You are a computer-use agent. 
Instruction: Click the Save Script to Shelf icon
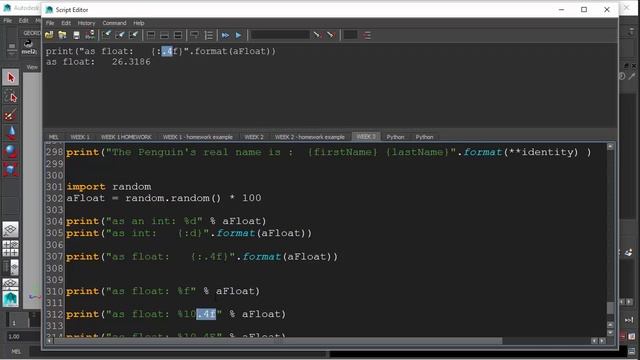click(x=90, y=35)
